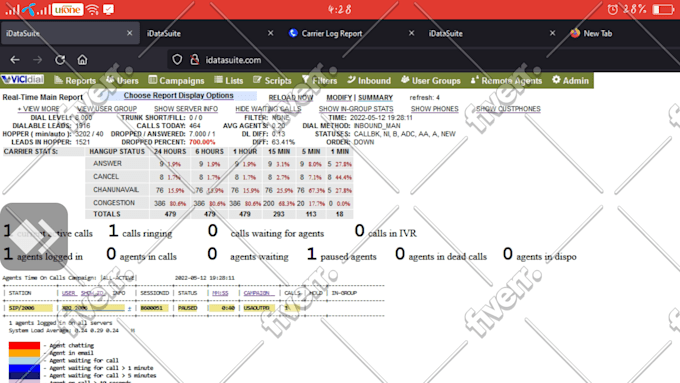Click HIDE WAITING CALLS link
Screen dimensions: 680x383
268,109
